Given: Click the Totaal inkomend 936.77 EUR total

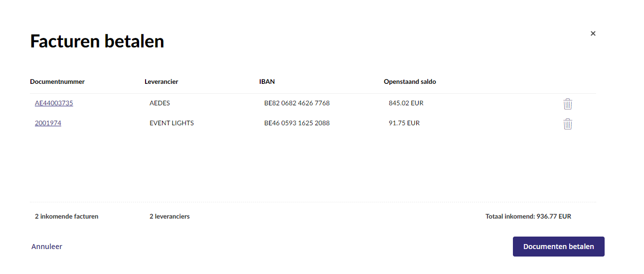Looking at the screenshot, I should (528, 217).
